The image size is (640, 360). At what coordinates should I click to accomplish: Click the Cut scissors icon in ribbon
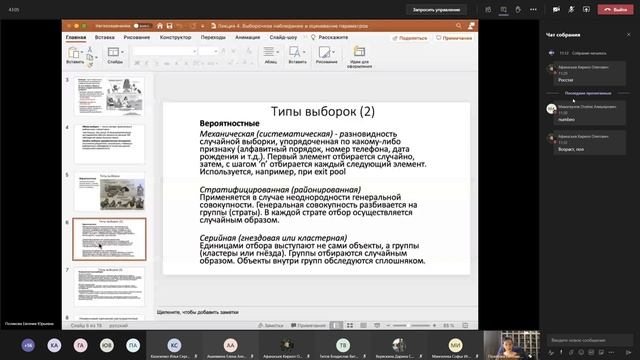coord(90,49)
